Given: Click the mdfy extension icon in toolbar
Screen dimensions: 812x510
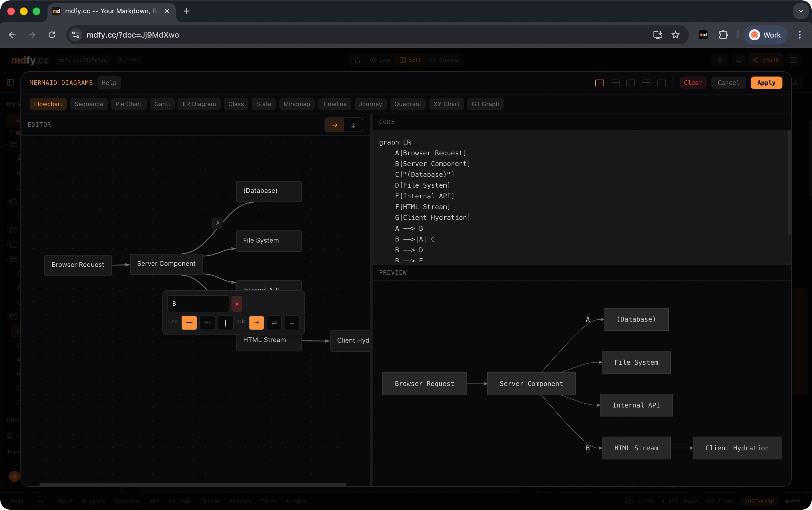Looking at the screenshot, I should pyautogui.click(x=703, y=35).
